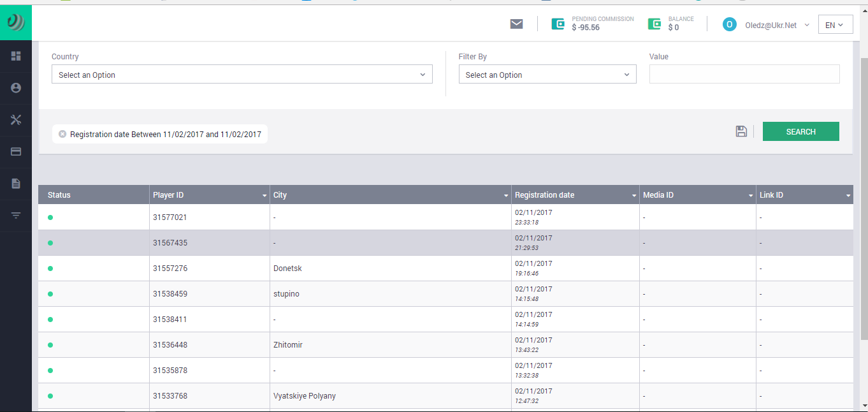This screenshot has width=868, height=412.
Task: Open the payments card icon in sidebar
Action: (x=16, y=152)
